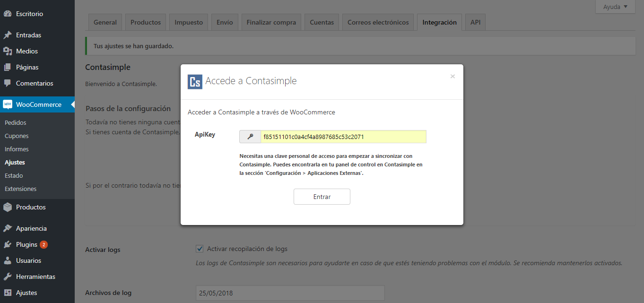The image size is (644, 303).
Task: Open the Cupones submenu link
Action: tap(17, 136)
